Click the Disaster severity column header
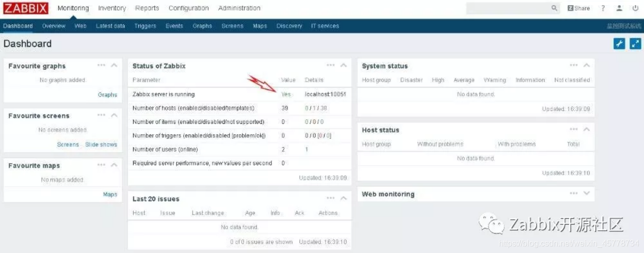 point(411,80)
